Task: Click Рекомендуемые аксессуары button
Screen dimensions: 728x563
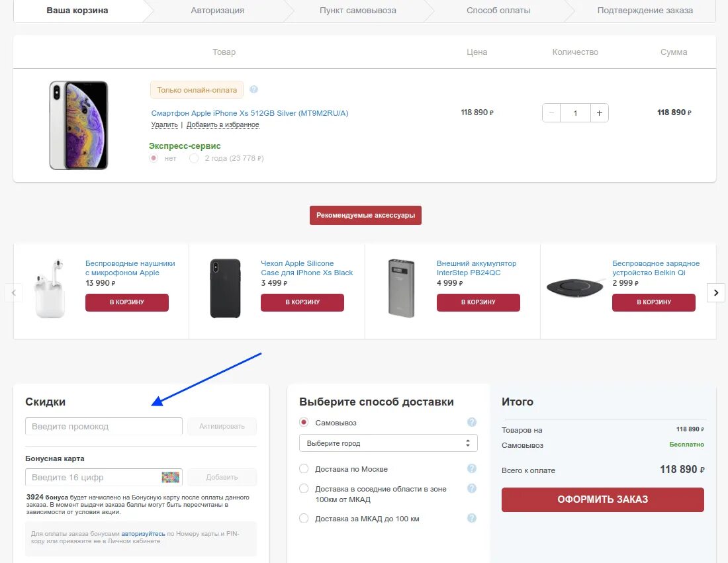Action: (x=365, y=216)
